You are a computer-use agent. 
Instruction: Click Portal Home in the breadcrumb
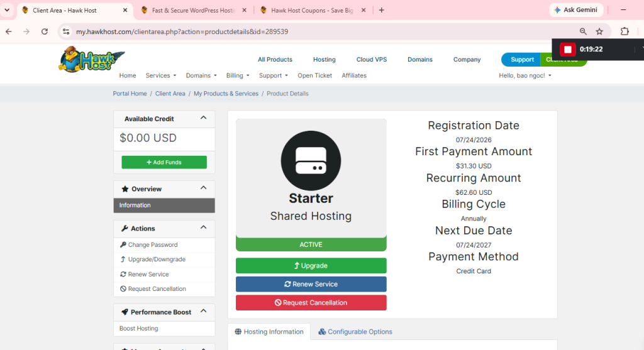coord(130,94)
